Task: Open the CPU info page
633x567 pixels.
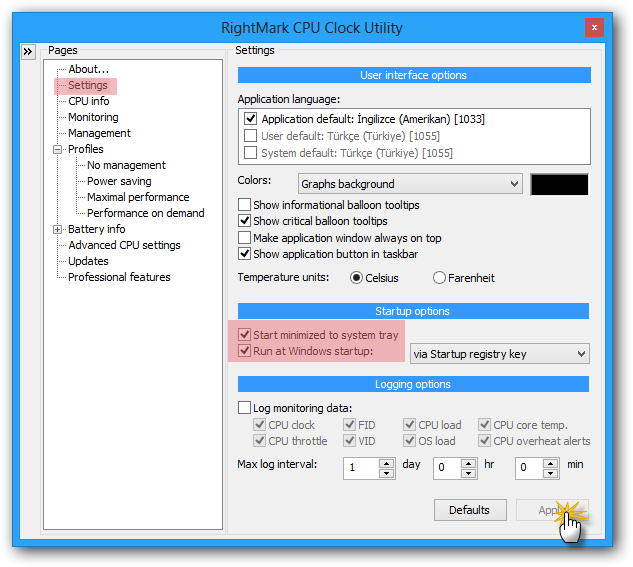Action: coord(88,101)
